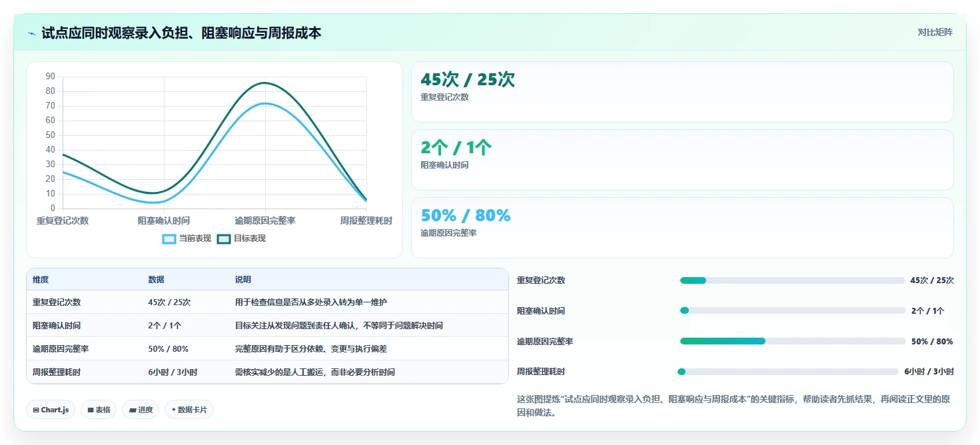The height and width of the screenshot is (445, 980).
Task: Click the header title 试点应同时观察录入负担
Action: click(x=181, y=33)
